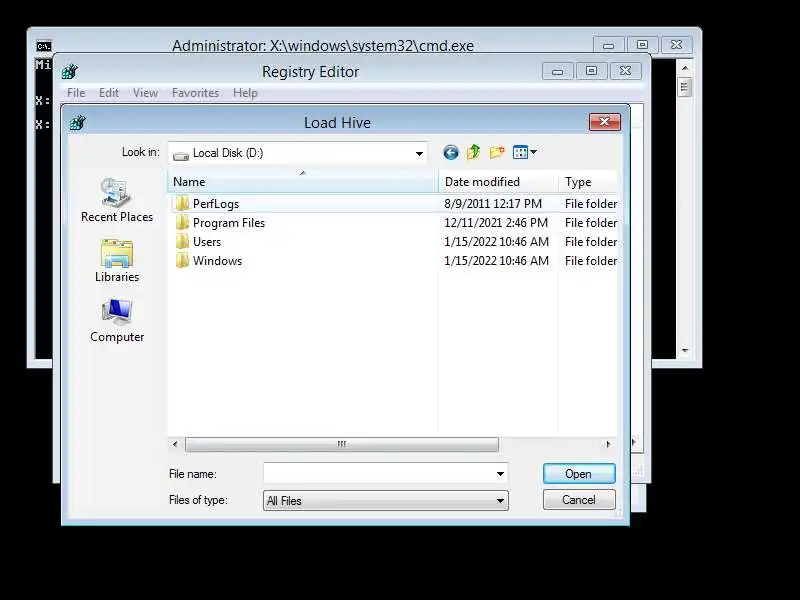Select the PerfLogs folder name
Screen dimensions: 800x600
click(216, 204)
